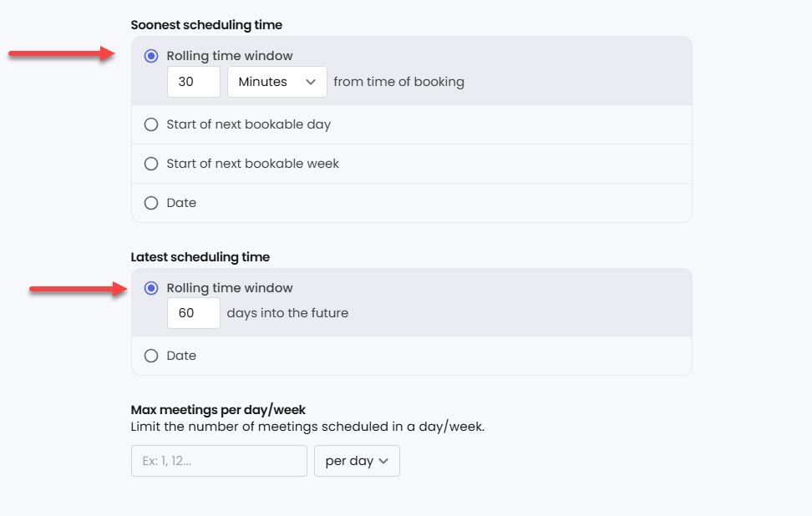Select Rolling time window radio under Latest scheduling
This screenshot has width=812, height=516.
151,288
